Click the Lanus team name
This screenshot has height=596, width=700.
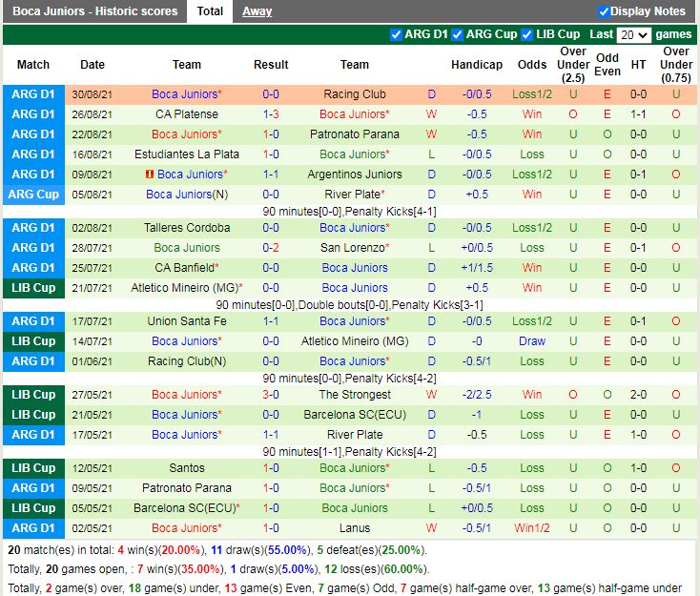click(x=354, y=528)
